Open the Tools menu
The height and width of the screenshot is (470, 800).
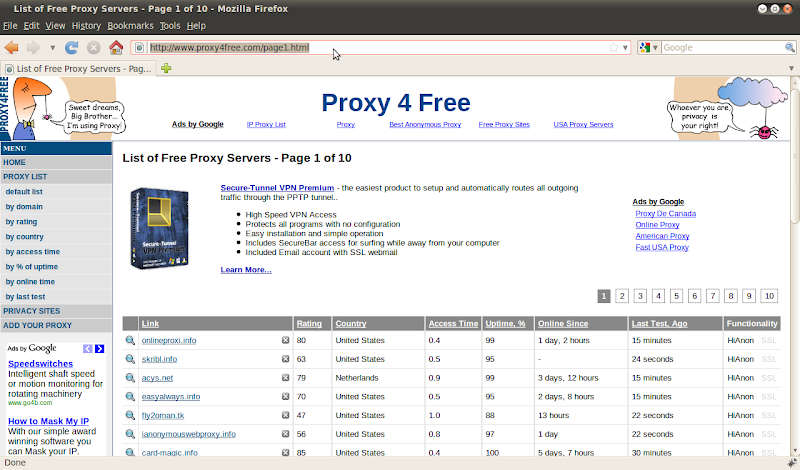click(170, 26)
